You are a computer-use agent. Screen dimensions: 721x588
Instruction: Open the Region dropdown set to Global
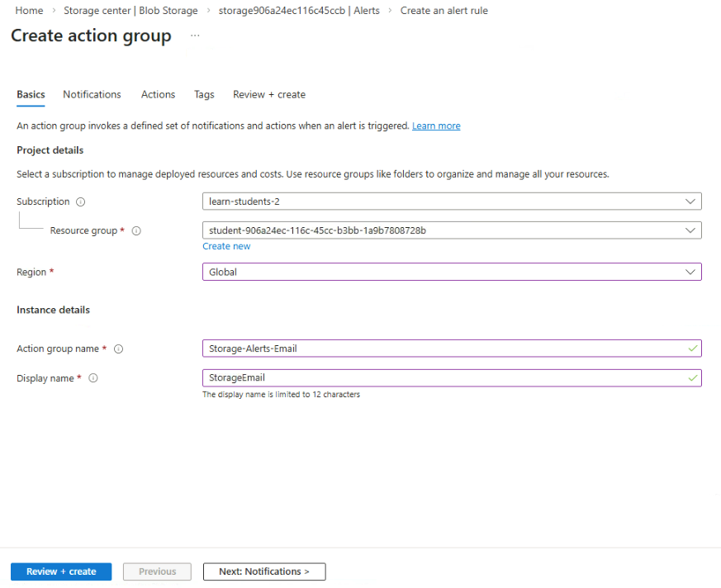[x=451, y=272]
